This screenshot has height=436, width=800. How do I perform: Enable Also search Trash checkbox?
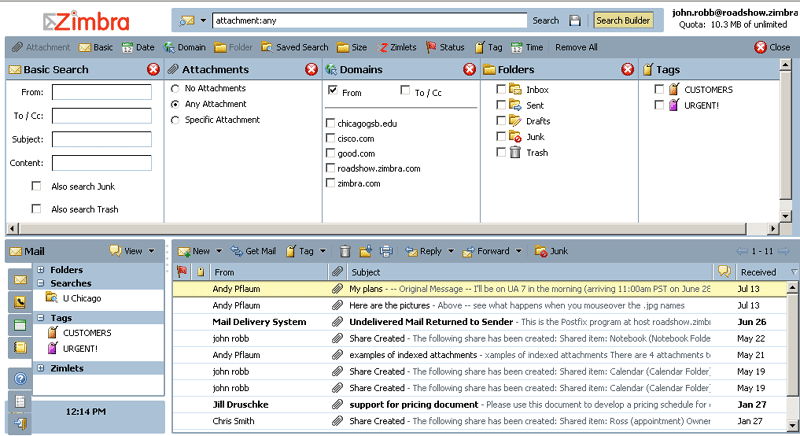36,209
